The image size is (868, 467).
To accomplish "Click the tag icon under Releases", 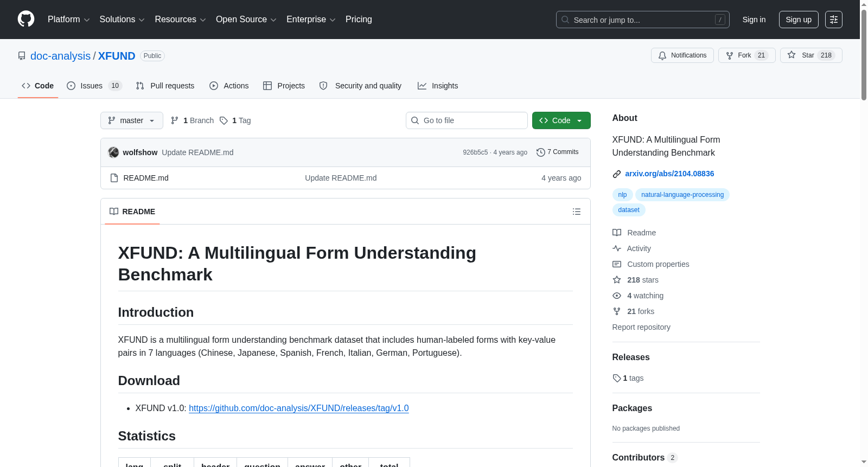I will [x=617, y=378].
